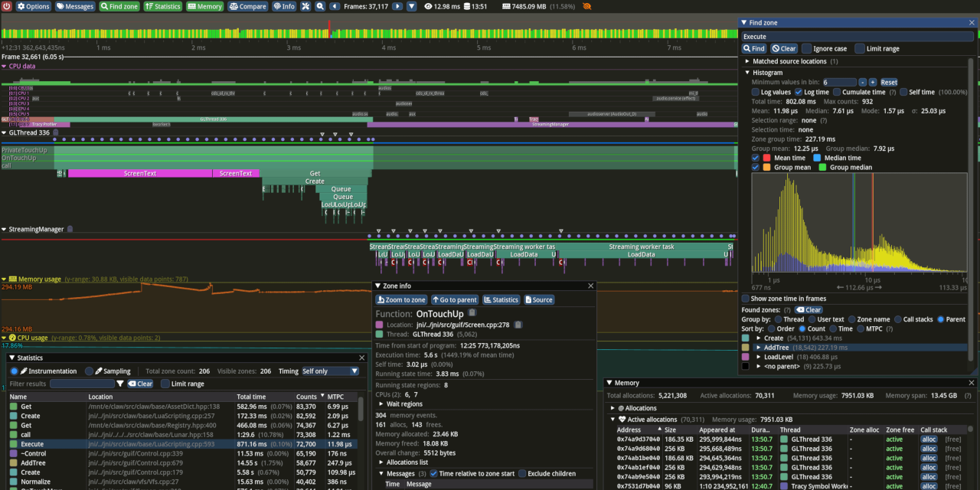Open the Statistics toolbar button
Screen dimensions: 980x490
click(163, 6)
